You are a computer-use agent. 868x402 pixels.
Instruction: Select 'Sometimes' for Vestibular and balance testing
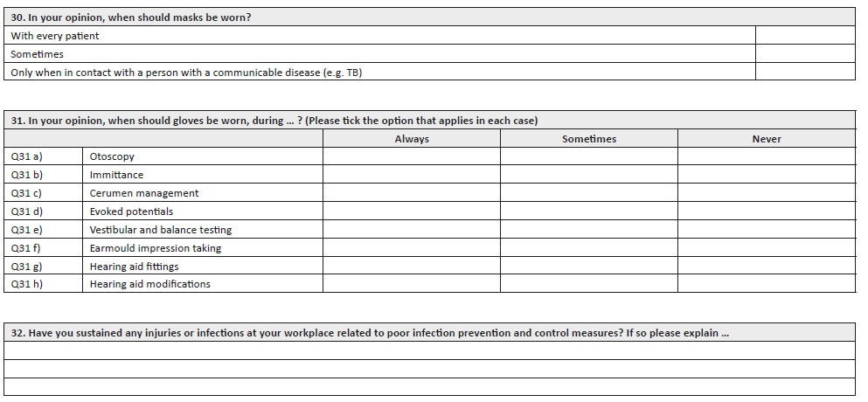coord(589,230)
